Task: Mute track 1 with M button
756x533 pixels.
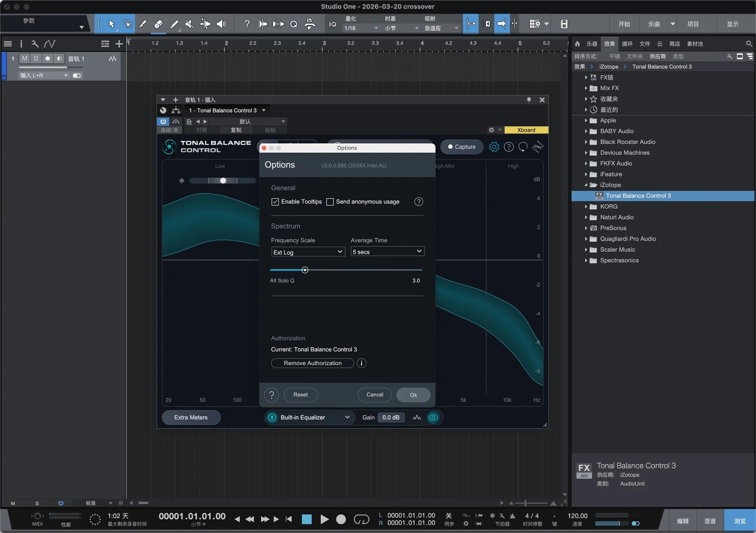Action: 24,58
